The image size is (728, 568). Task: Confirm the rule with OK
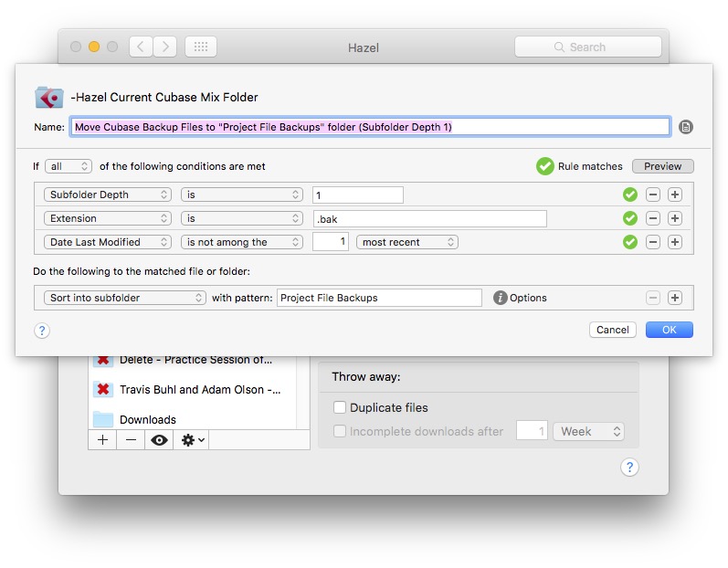[x=669, y=330]
